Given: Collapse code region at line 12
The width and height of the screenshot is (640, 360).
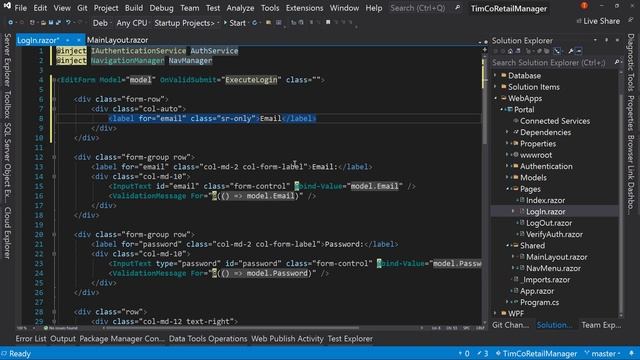Looking at the screenshot, I should pyautogui.click(x=54, y=157).
